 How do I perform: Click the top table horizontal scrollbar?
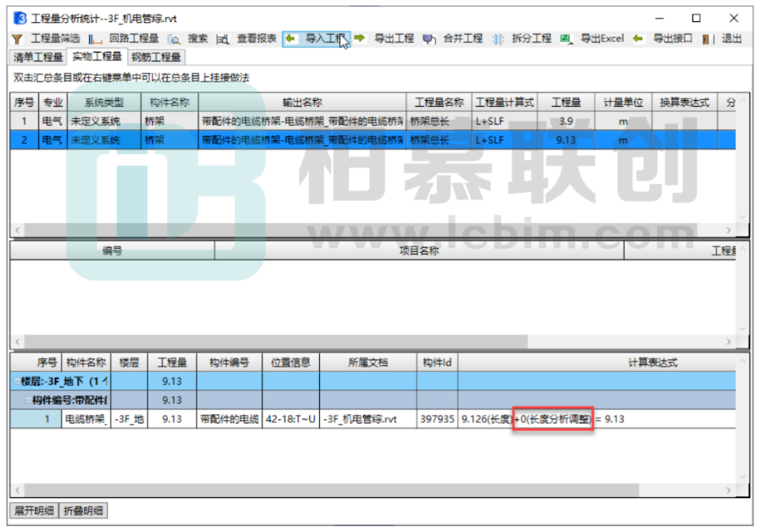point(361,230)
